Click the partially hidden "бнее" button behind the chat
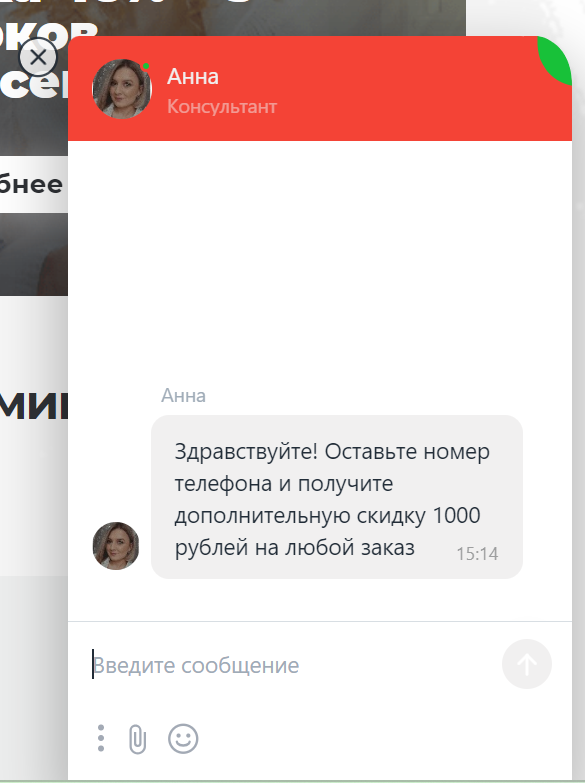Viewport: 585px width, 783px height. [32, 184]
